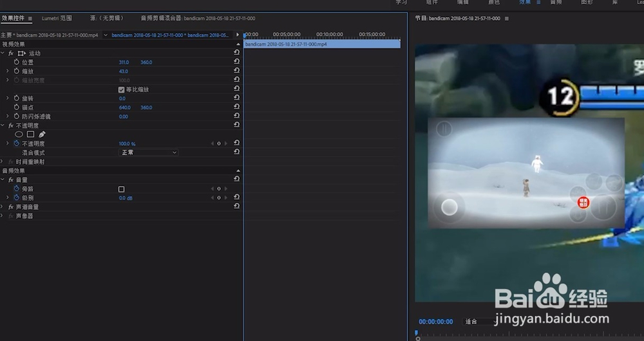The height and width of the screenshot is (341, 644).
Task: Reset the 运动 effect
Action: 236,53
